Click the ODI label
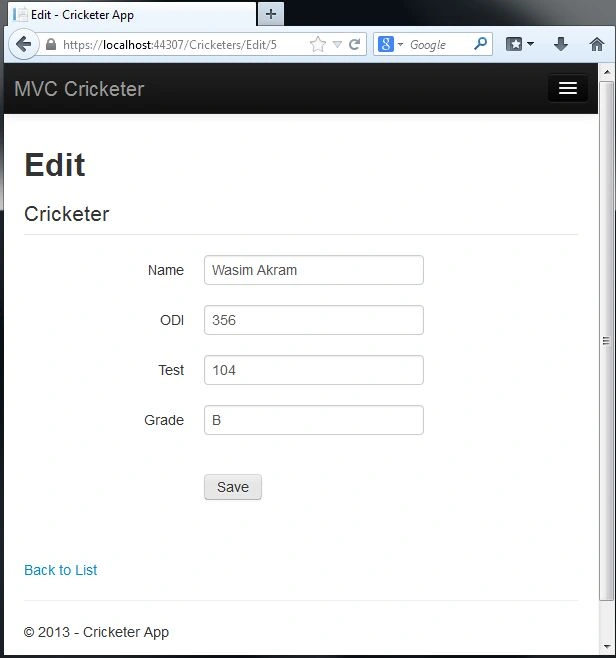 coord(172,320)
